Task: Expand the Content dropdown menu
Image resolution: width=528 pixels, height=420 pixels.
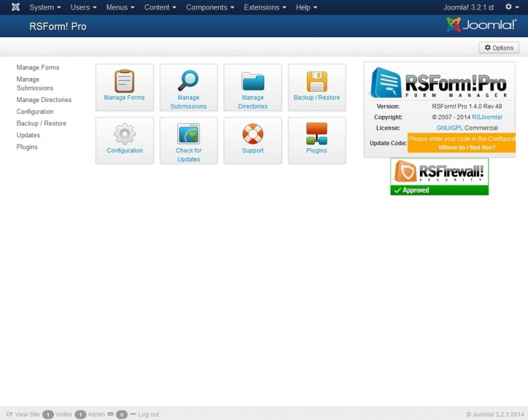Action: click(x=160, y=7)
